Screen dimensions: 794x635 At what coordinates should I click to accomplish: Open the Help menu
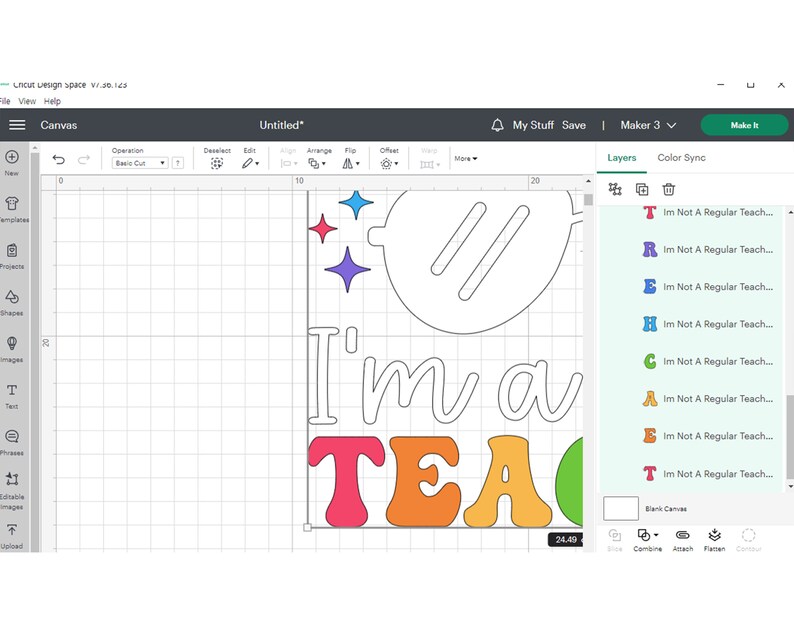tap(52, 101)
